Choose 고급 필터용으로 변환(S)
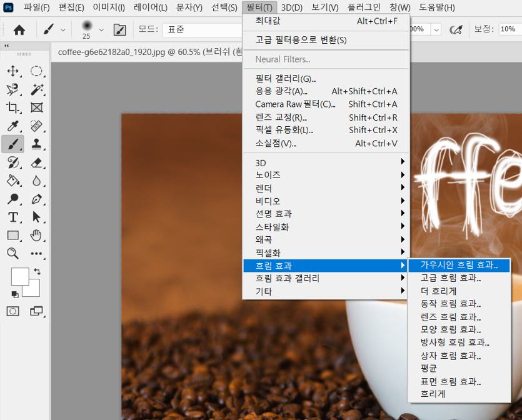The width and height of the screenshot is (522, 420). (326, 40)
